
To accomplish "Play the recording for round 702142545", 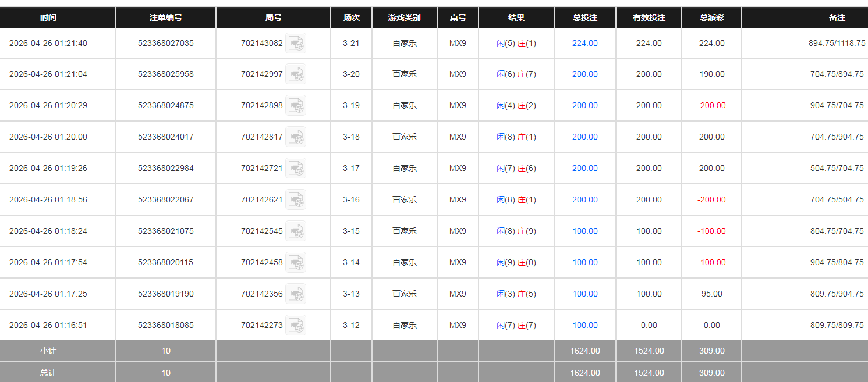I will coord(296,231).
